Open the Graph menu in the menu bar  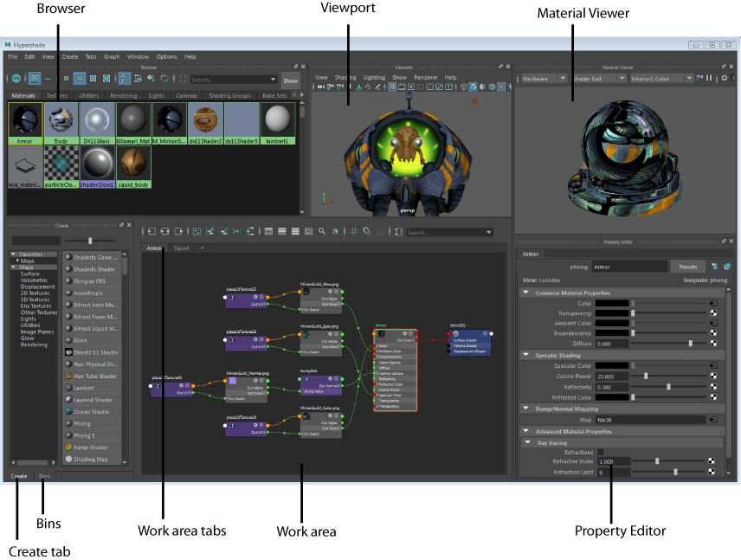tap(112, 56)
